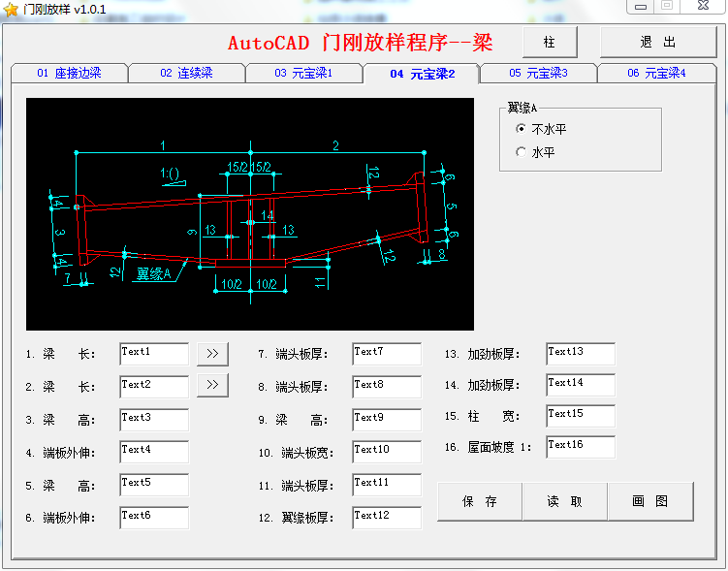Click the Text15 柱宽 input

pyautogui.click(x=581, y=416)
